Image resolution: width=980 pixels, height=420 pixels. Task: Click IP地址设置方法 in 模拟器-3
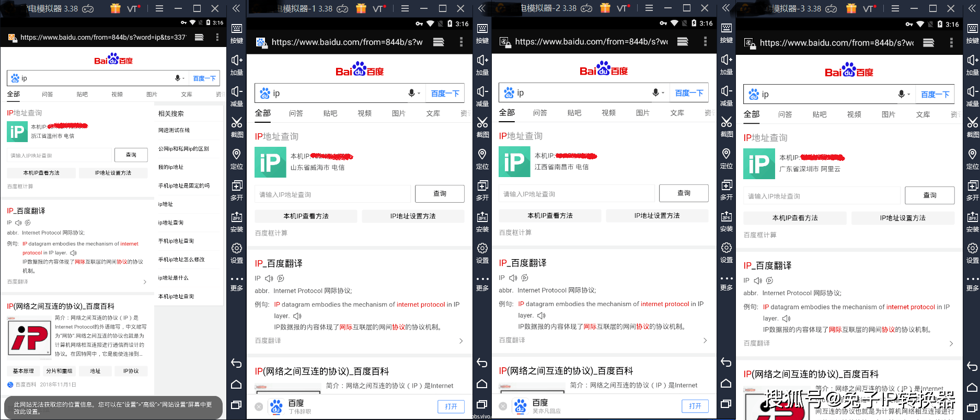[903, 218]
